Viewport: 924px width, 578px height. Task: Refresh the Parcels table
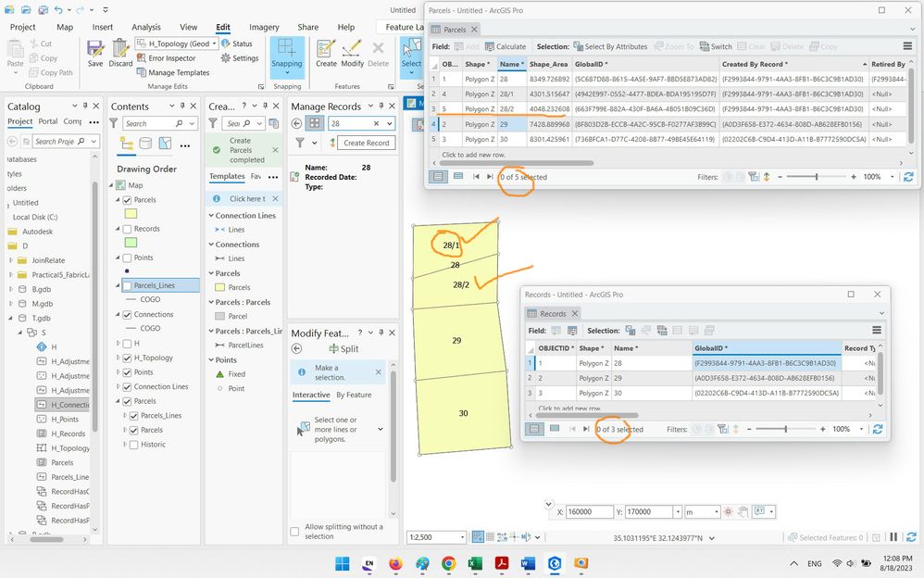[908, 176]
